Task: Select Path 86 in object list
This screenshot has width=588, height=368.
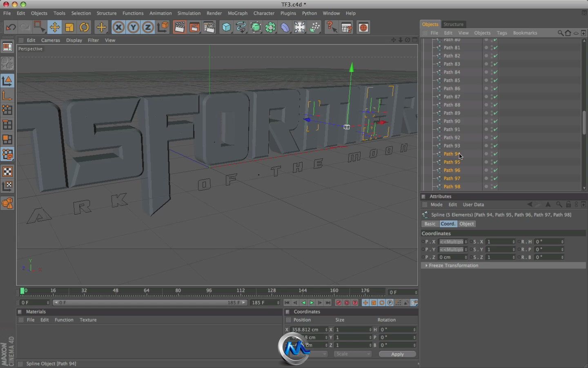Action: click(452, 88)
